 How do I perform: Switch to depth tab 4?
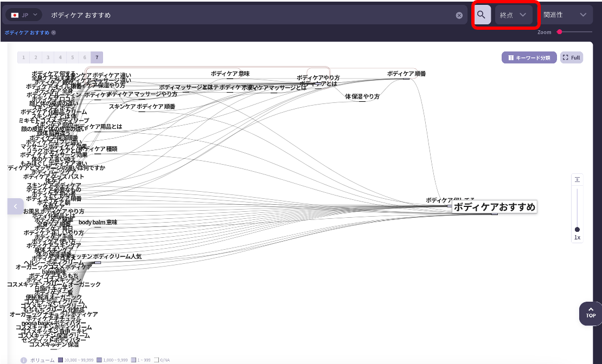point(60,57)
